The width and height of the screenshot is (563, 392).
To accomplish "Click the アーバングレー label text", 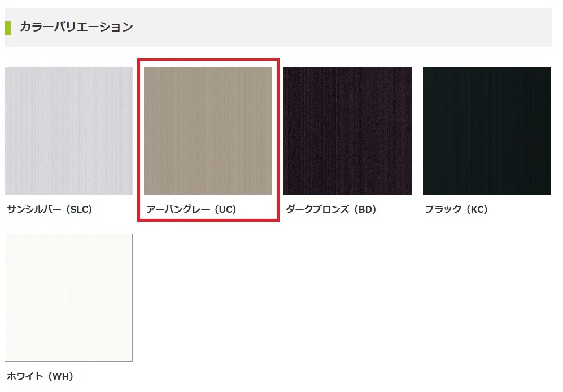I will [178, 209].
